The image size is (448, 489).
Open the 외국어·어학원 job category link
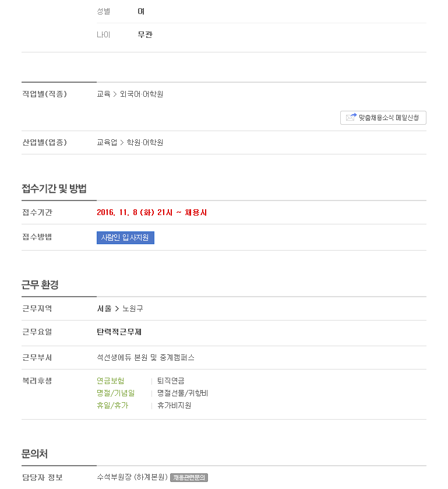coord(142,94)
